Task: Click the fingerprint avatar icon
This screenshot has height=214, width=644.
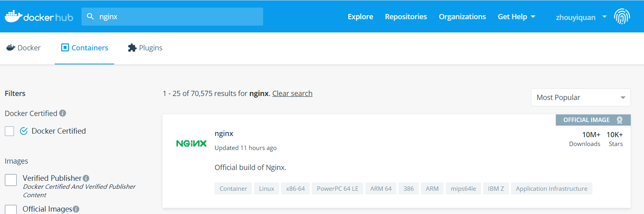Action: (622, 16)
